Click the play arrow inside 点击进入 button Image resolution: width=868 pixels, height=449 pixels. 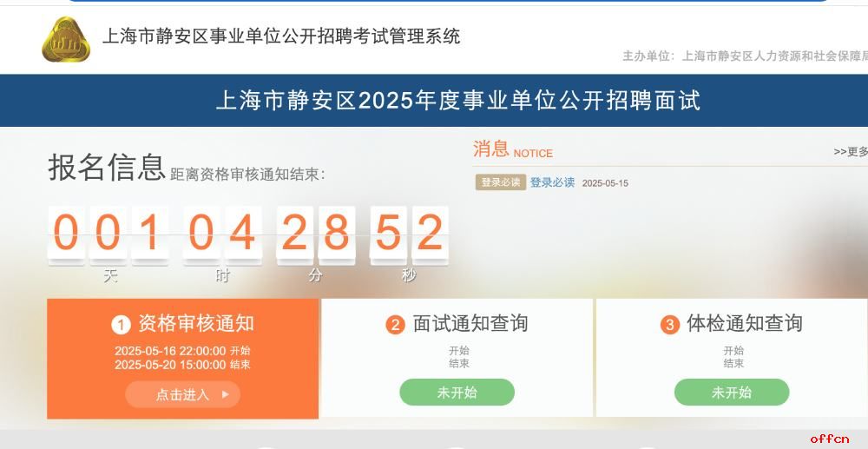(x=226, y=395)
